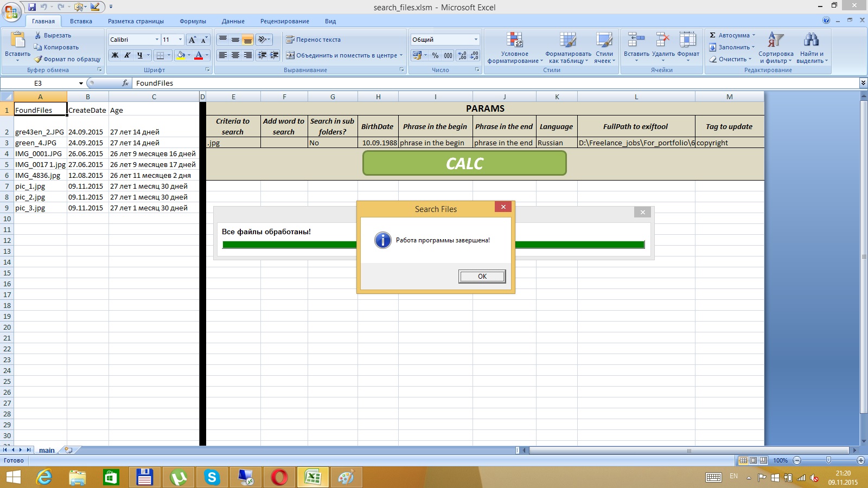This screenshot has height=488, width=868.
Task: Apply percent style format
Action: click(435, 55)
